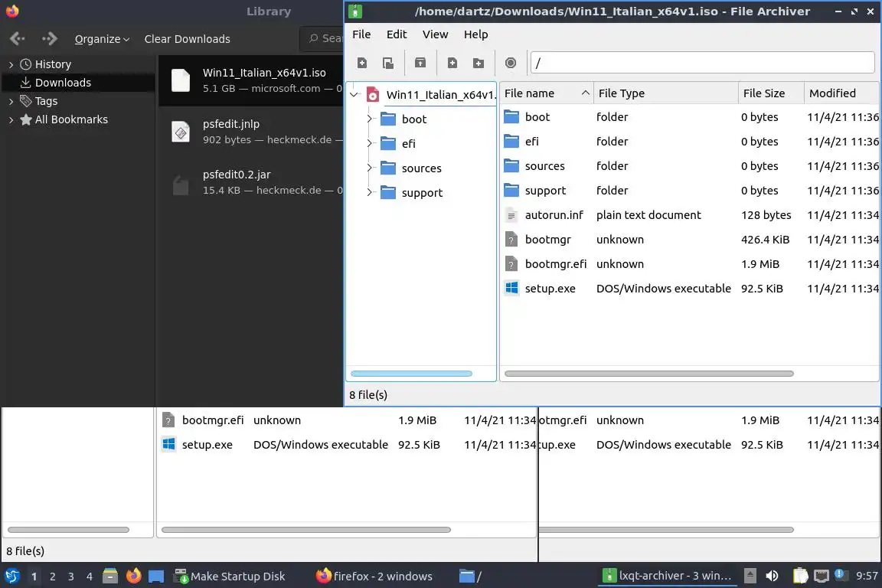The image size is (882, 588).
Task: Sort by the File Size column header
Action: click(771, 93)
